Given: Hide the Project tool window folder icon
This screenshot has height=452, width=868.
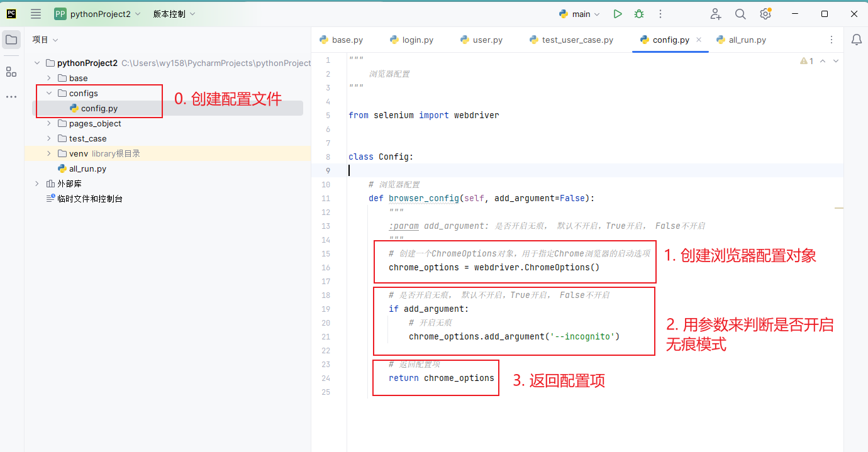Looking at the screenshot, I should (x=11, y=39).
